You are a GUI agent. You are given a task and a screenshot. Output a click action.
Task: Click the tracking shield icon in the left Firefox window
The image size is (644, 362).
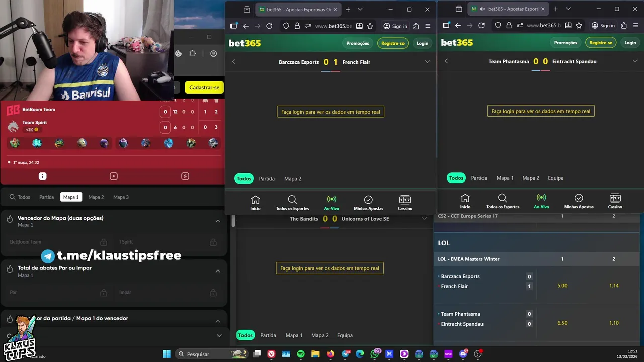286,26
